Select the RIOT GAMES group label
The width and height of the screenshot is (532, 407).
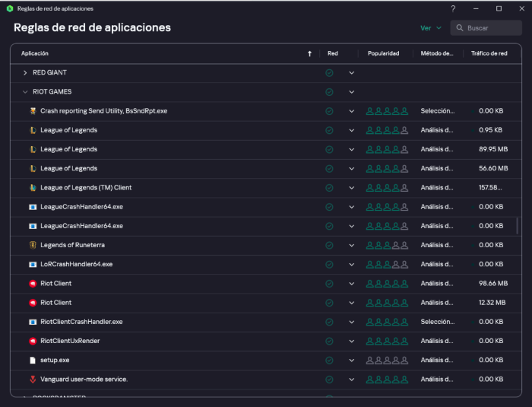[x=52, y=92]
